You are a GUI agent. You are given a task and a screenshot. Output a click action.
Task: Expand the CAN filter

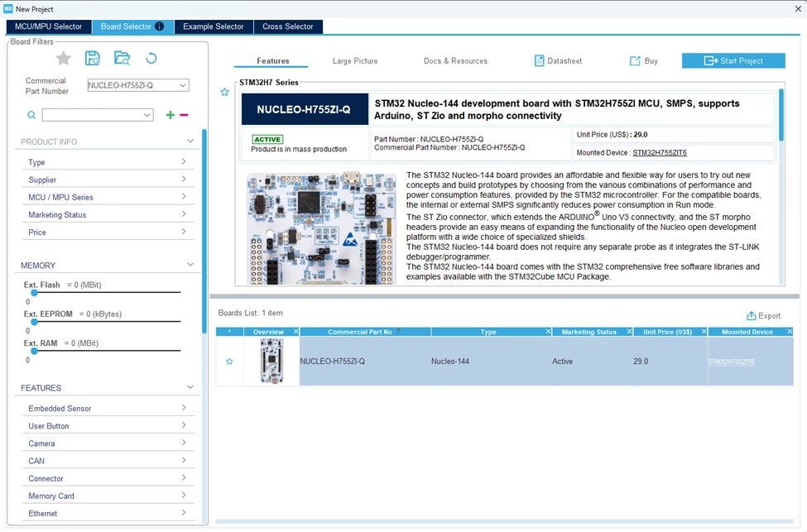click(x=184, y=460)
